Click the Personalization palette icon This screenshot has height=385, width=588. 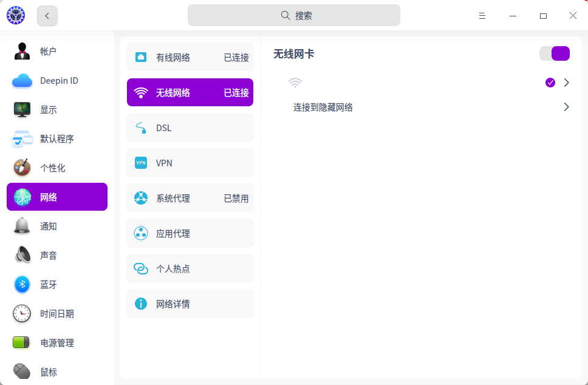(x=22, y=168)
